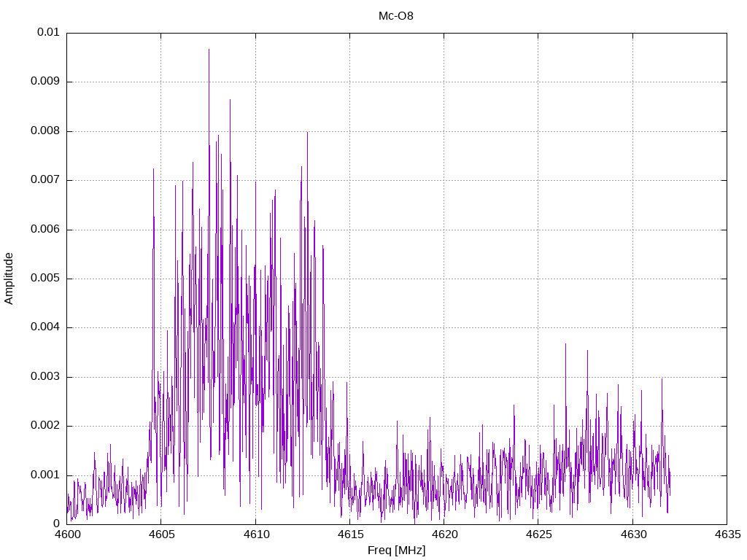Image resolution: width=747 pixels, height=560 pixels.
Task: Select the 4625 x-axis tick label
Action: [x=538, y=534]
